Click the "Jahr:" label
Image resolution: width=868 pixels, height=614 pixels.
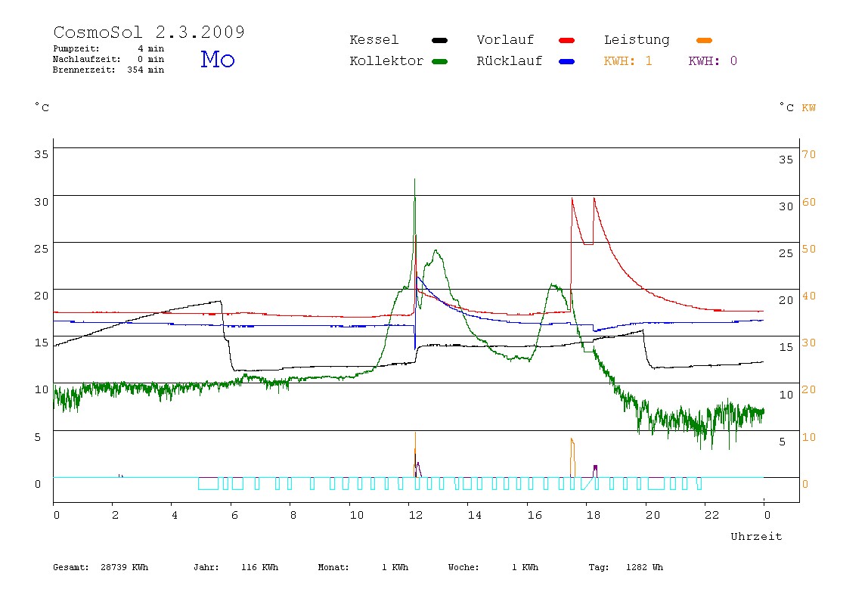206,567
